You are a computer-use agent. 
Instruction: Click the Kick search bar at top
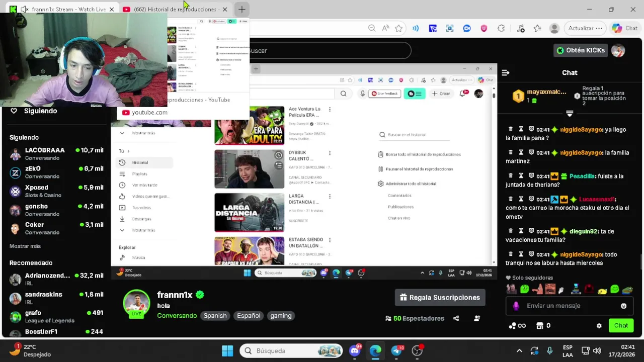click(x=330, y=50)
